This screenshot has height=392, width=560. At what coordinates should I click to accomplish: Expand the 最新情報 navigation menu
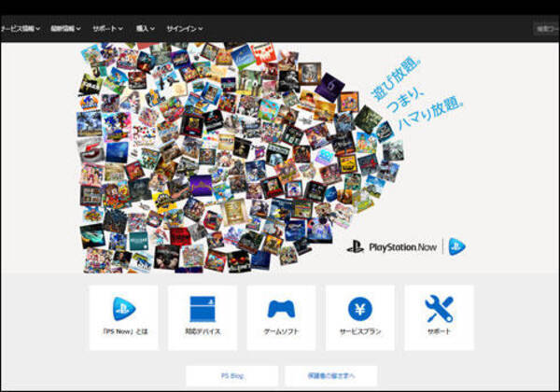(x=65, y=29)
